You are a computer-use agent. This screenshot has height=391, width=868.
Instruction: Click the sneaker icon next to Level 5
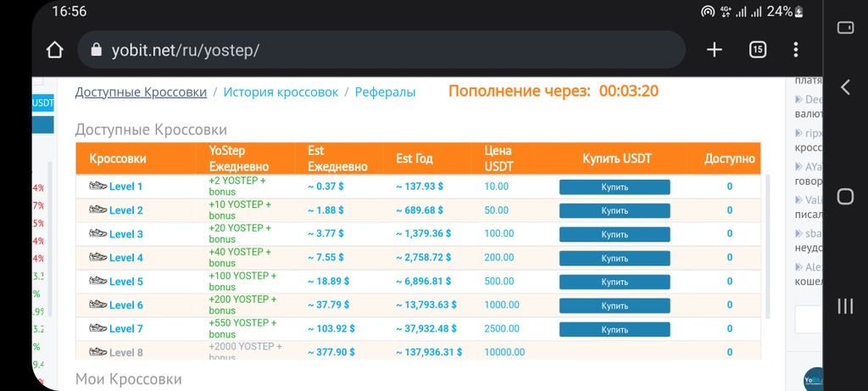point(98,281)
